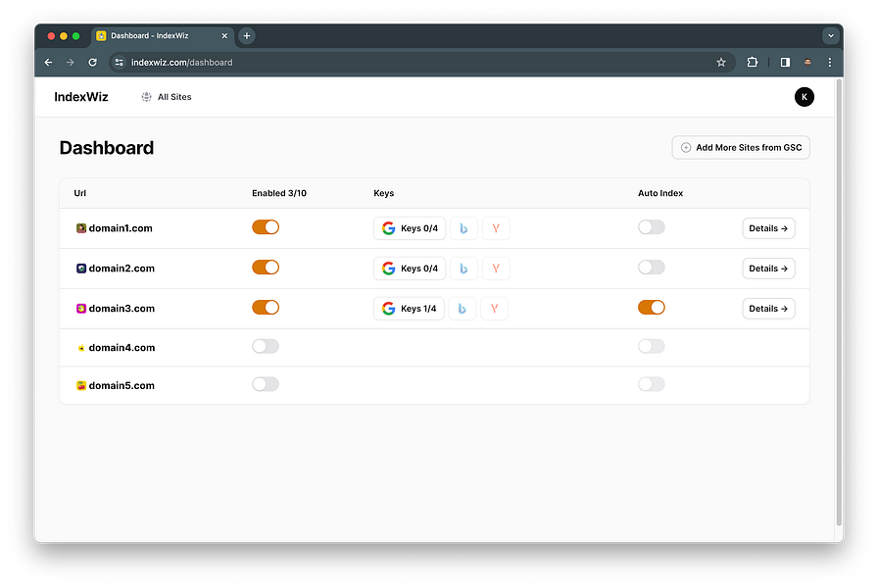Click the domain5.com link

(122, 385)
